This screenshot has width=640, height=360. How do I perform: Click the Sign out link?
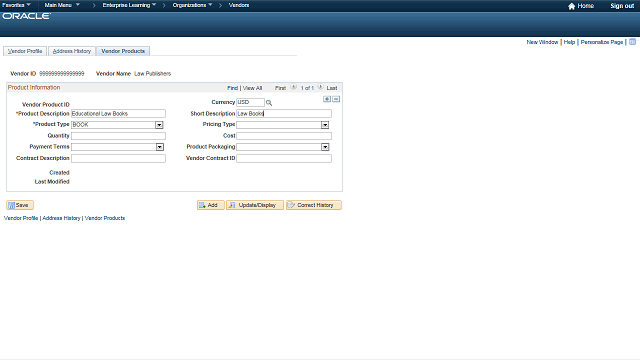click(x=622, y=6)
